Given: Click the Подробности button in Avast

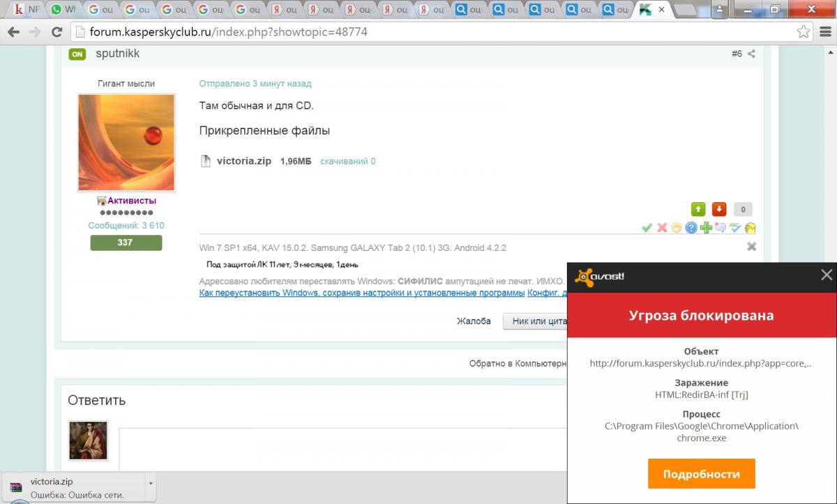Looking at the screenshot, I should tap(701, 473).
